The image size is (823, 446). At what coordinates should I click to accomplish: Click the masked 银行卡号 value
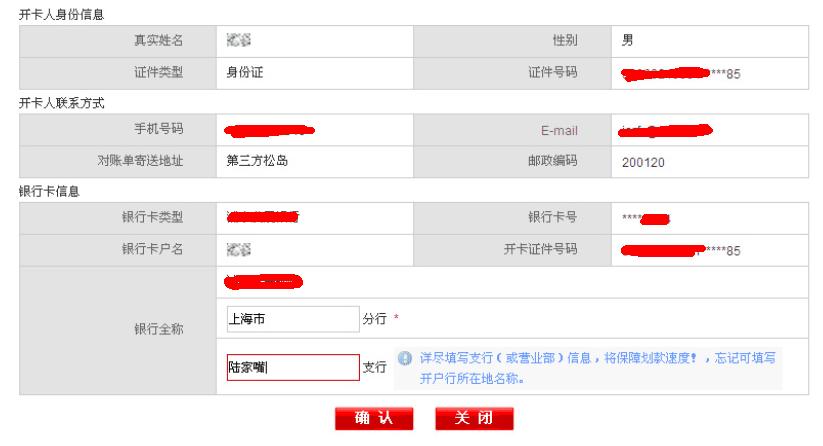[645, 218]
